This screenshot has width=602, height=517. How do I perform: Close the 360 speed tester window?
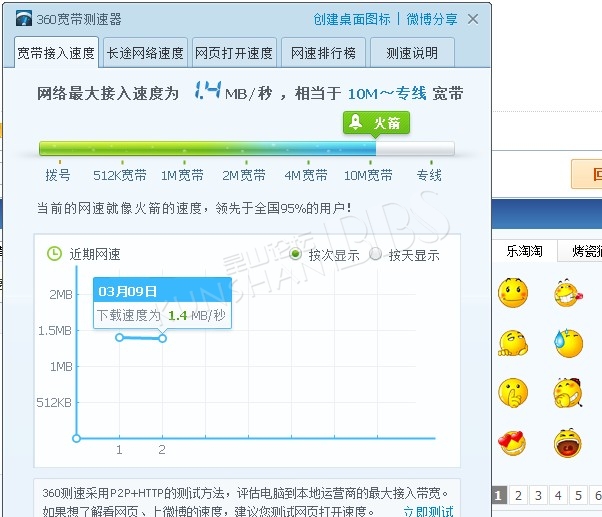[473, 19]
